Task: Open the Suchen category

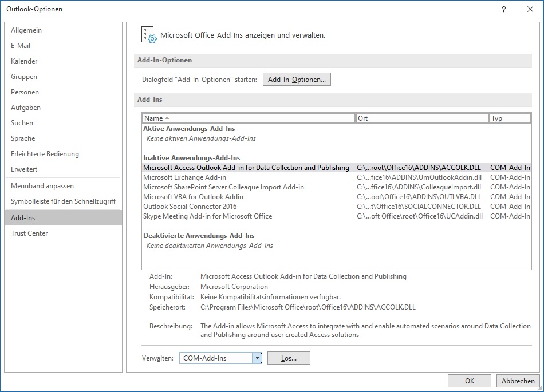Action: pos(64,123)
